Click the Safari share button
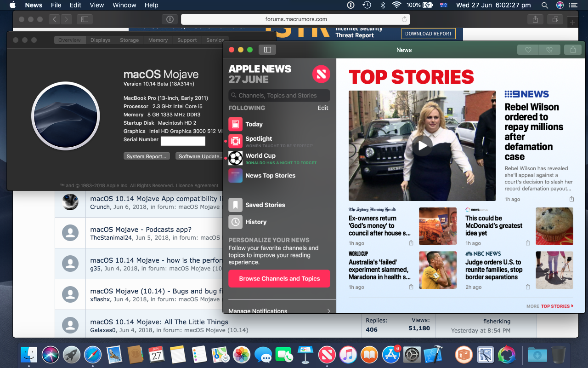Screen dimensions: 588x368 pos(536,19)
